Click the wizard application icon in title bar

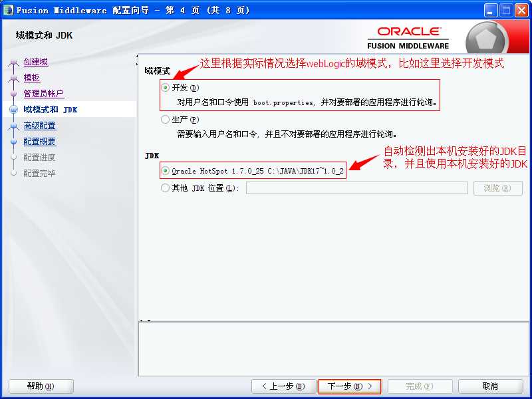point(8,10)
